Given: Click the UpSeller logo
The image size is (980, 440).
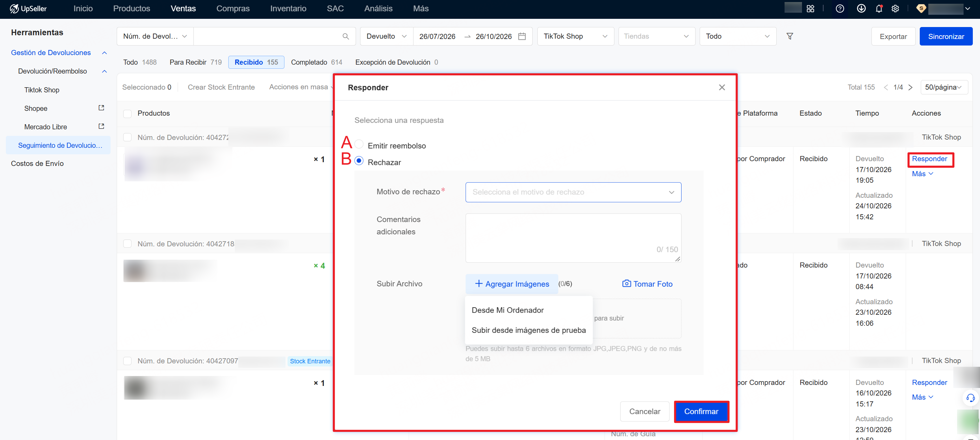Looking at the screenshot, I should point(28,8).
